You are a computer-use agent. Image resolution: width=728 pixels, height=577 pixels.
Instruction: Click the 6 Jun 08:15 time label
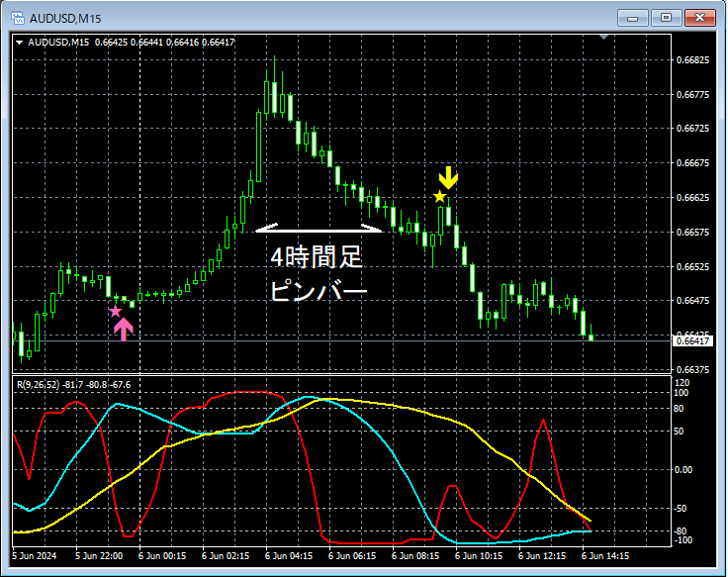415,556
